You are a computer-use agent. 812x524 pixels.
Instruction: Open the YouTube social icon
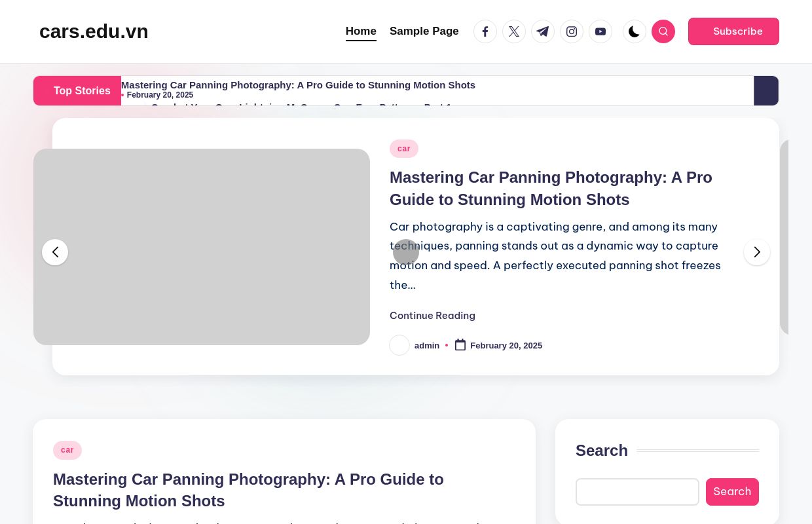pyautogui.click(x=600, y=31)
